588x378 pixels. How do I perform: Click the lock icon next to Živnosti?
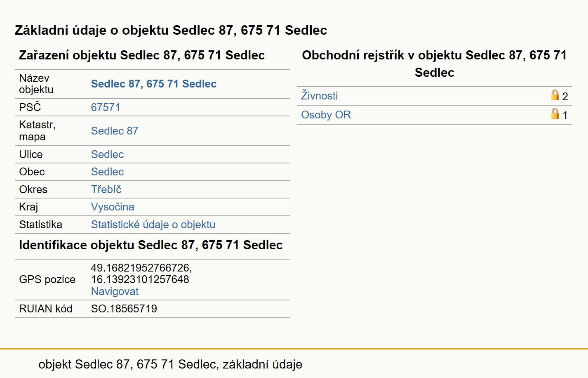(555, 95)
